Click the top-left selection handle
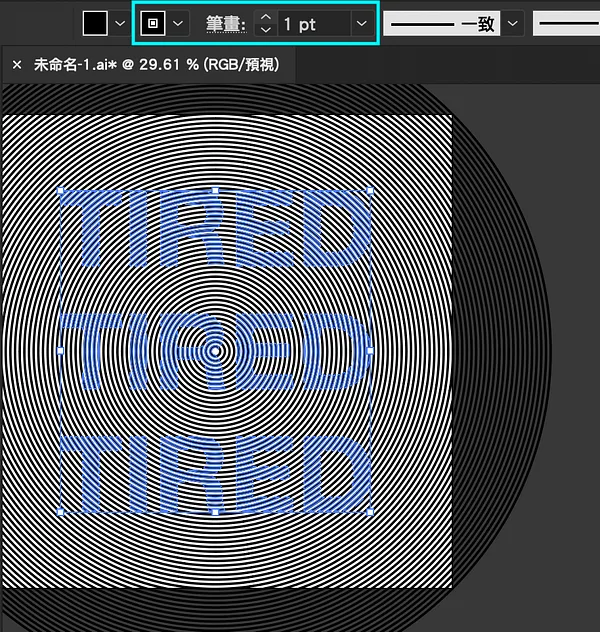 [60, 191]
